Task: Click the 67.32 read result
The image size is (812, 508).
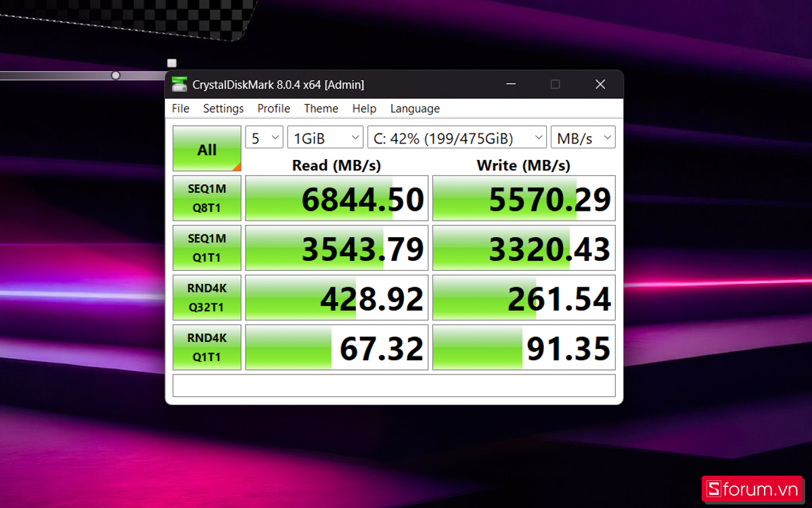Action: 337,347
